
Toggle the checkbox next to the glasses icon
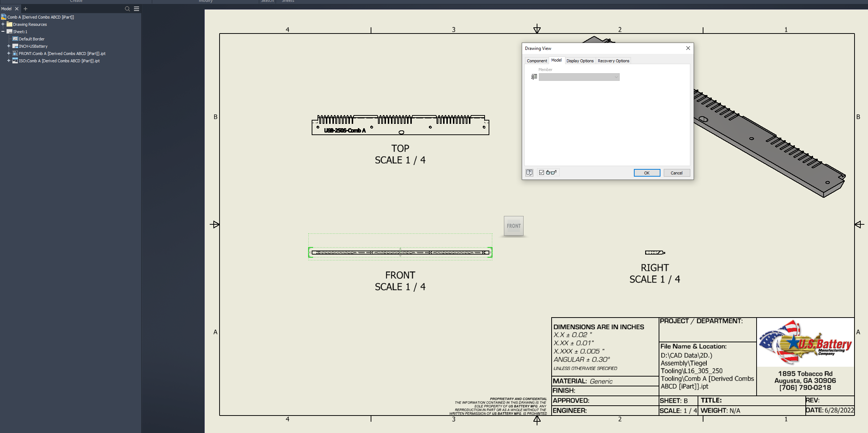(x=541, y=172)
